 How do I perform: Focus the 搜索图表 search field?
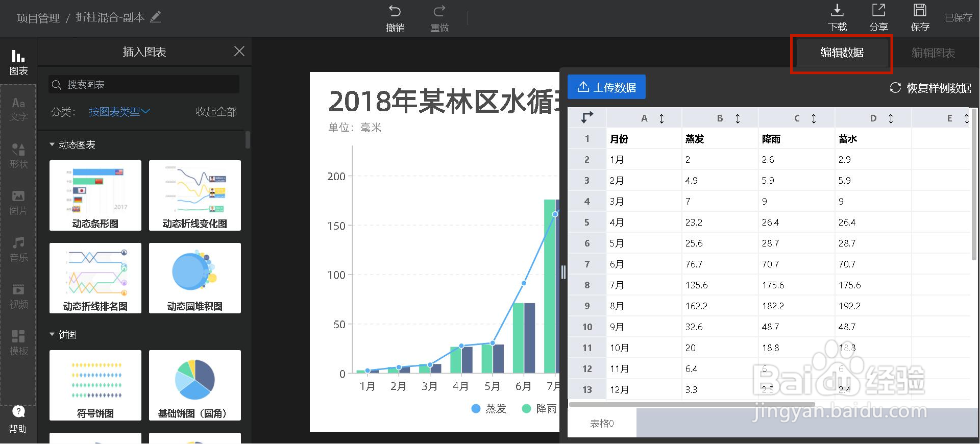[144, 85]
